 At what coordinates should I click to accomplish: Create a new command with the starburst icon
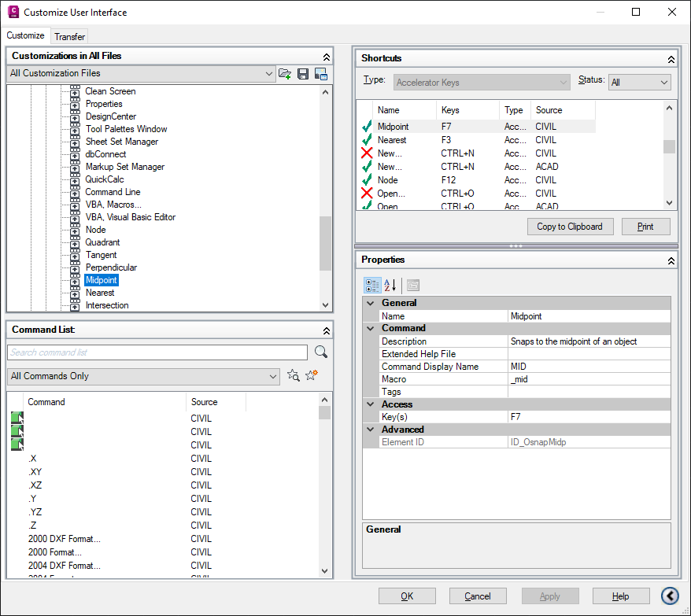point(309,374)
